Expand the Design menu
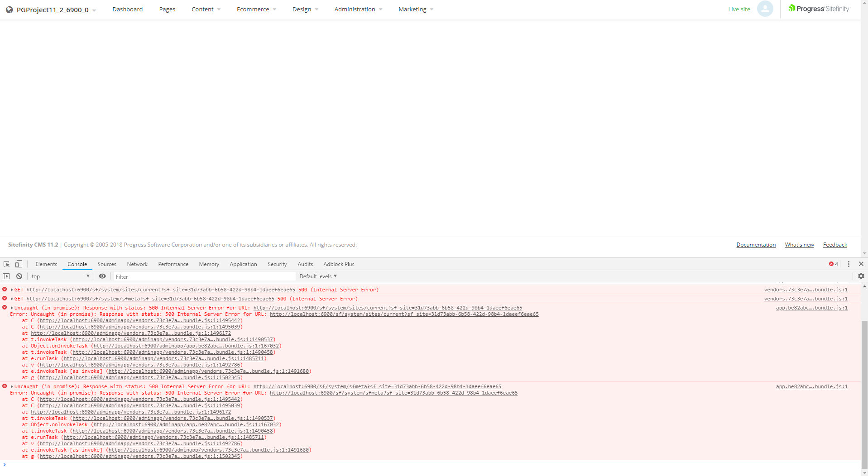868x476 pixels. pyautogui.click(x=305, y=9)
